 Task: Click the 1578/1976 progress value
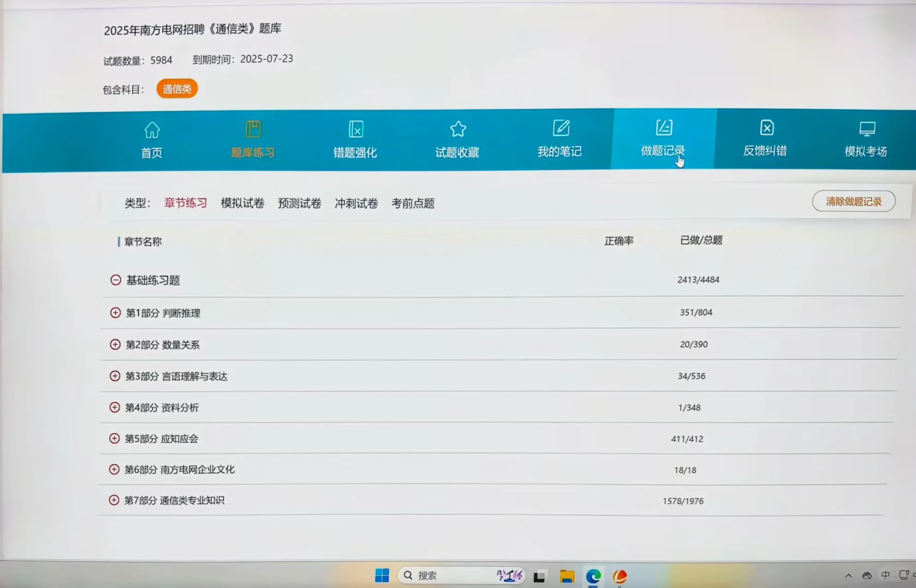pos(683,501)
